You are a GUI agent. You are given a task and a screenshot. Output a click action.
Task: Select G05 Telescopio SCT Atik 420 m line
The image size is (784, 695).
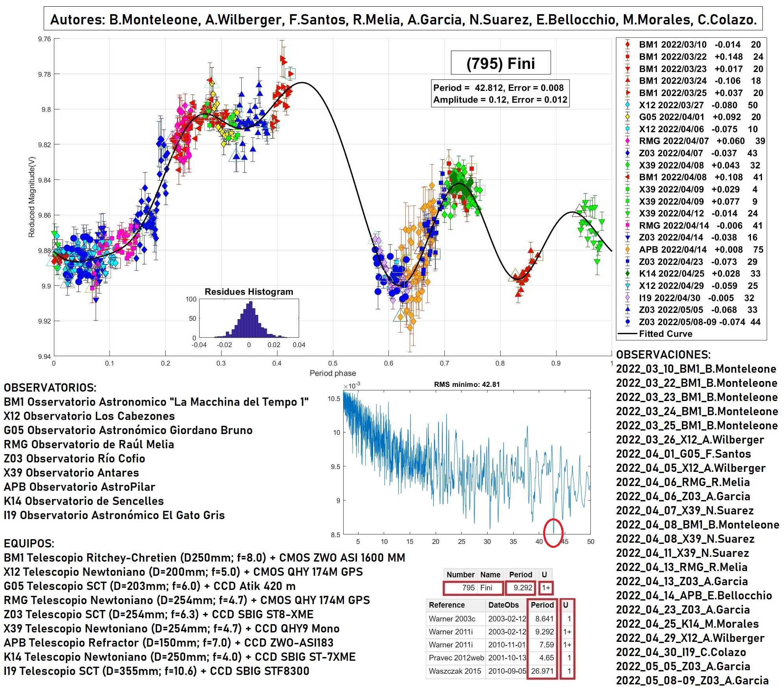coord(150,586)
